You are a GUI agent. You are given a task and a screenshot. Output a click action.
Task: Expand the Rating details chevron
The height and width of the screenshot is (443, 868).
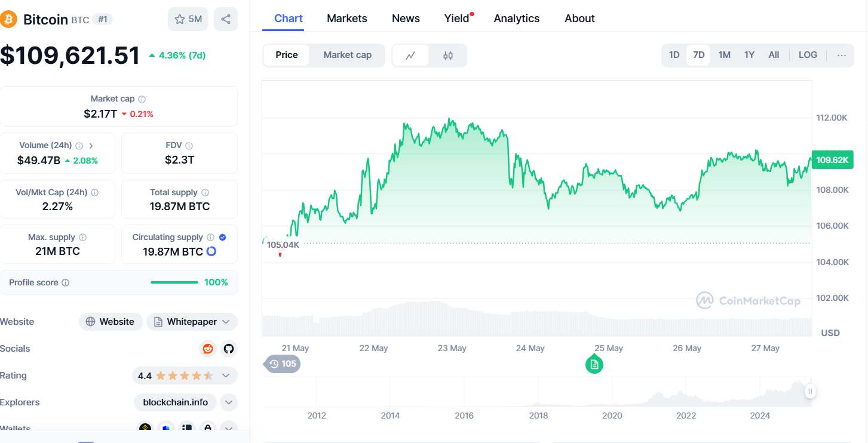pos(226,376)
